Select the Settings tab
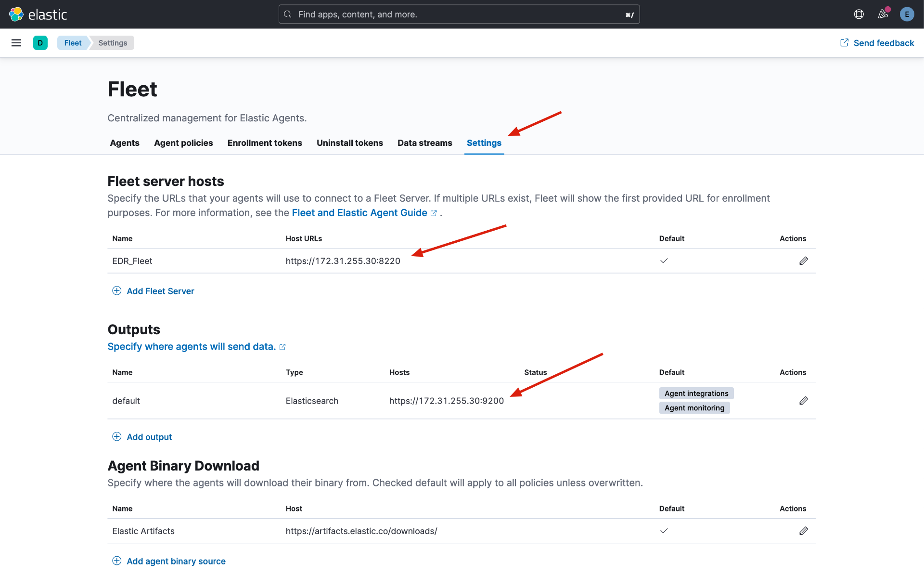 484,143
